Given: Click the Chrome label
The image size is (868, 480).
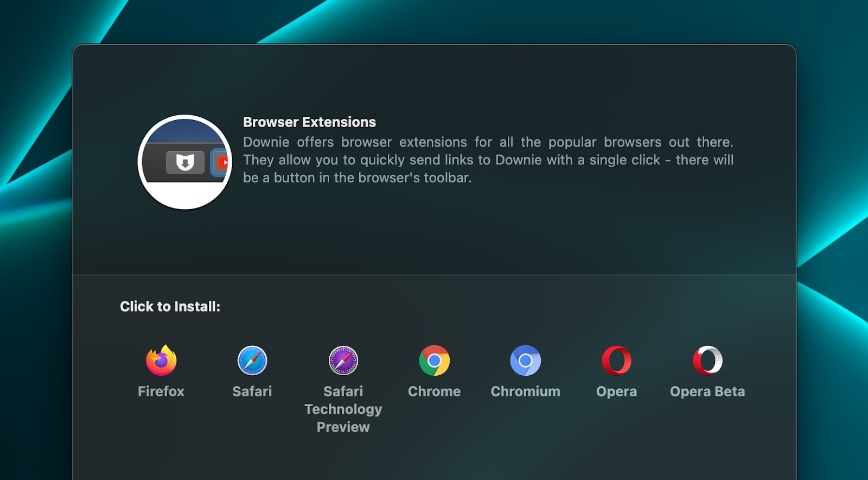Looking at the screenshot, I should coord(435,391).
